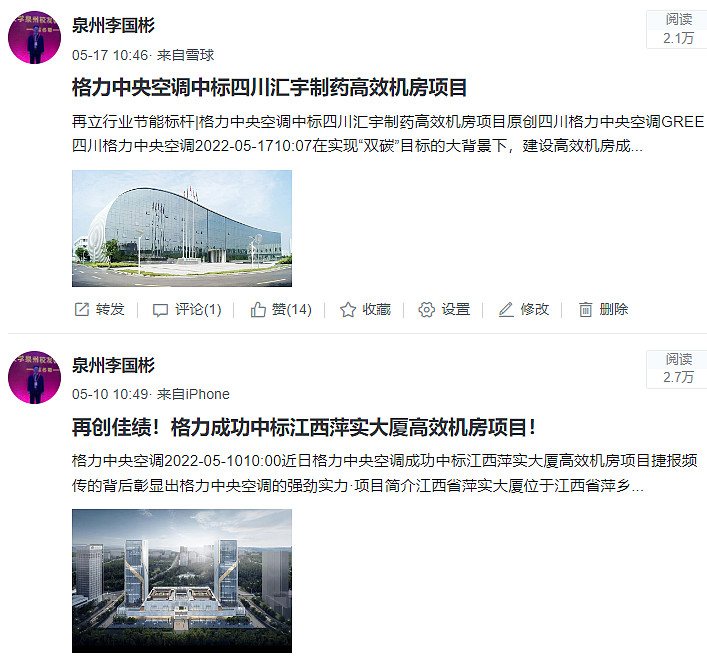
Task: Bookmark the post using the star icon
Action: click(x=348, y=309)
